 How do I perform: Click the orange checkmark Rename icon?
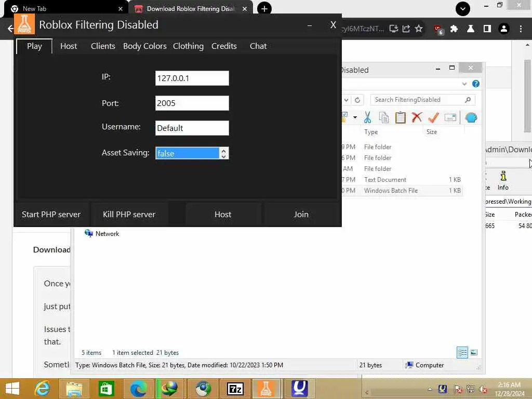click(433, 118)
